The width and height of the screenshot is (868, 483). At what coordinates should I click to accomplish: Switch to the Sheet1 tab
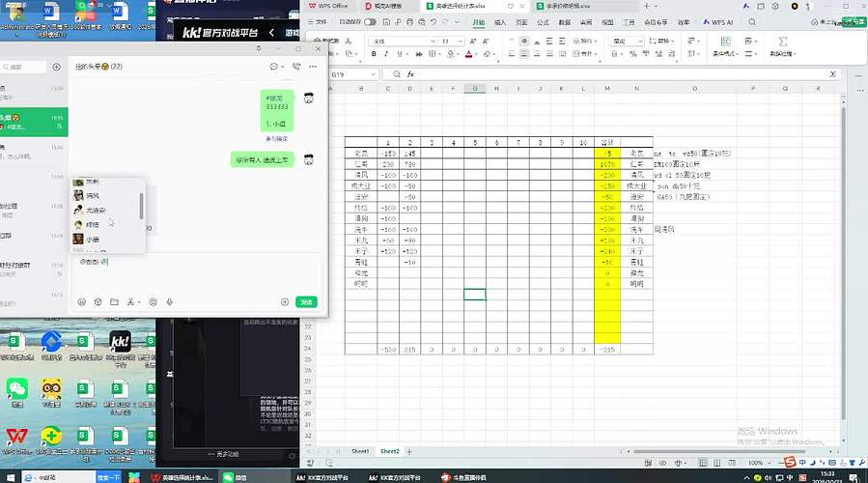(x=360, y=451)
